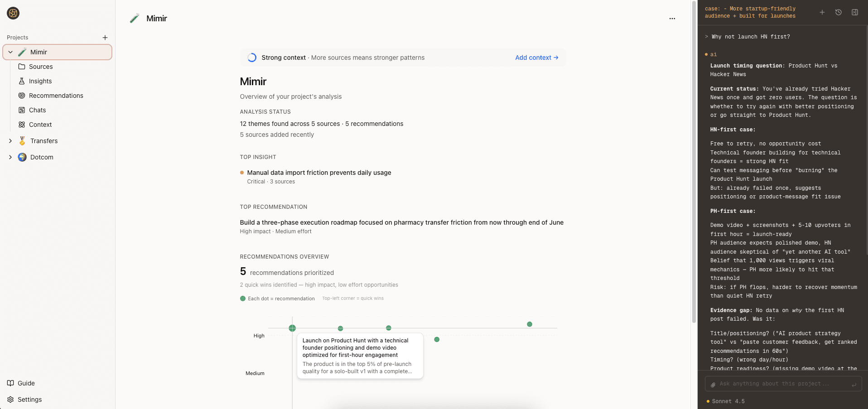Select the Insights flask icon

(x=22, y=81)
